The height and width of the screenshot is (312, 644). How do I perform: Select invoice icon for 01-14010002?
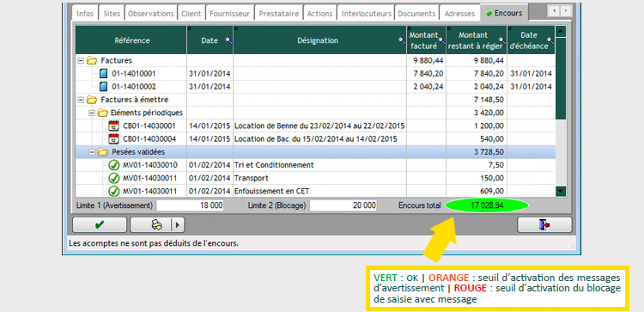point(104,87)
